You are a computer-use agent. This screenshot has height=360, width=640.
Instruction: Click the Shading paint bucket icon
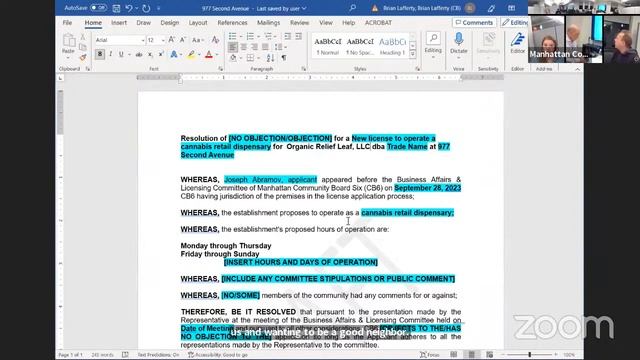click(233, 58)
